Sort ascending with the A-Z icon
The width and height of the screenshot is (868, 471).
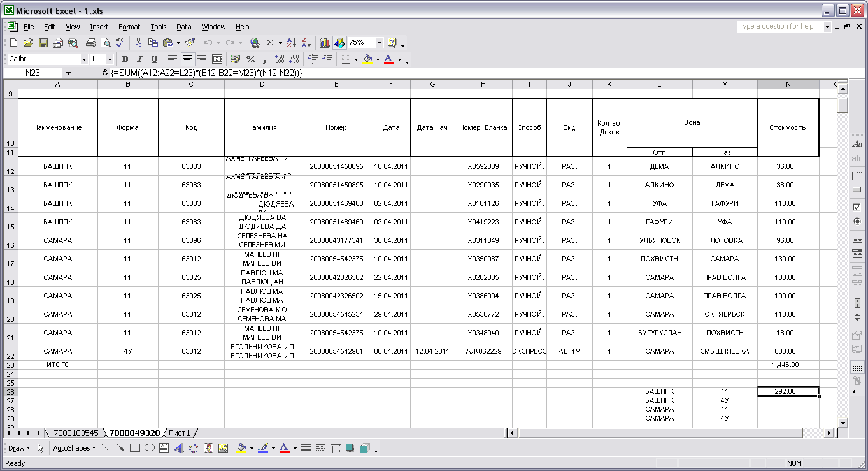(292, 43)
